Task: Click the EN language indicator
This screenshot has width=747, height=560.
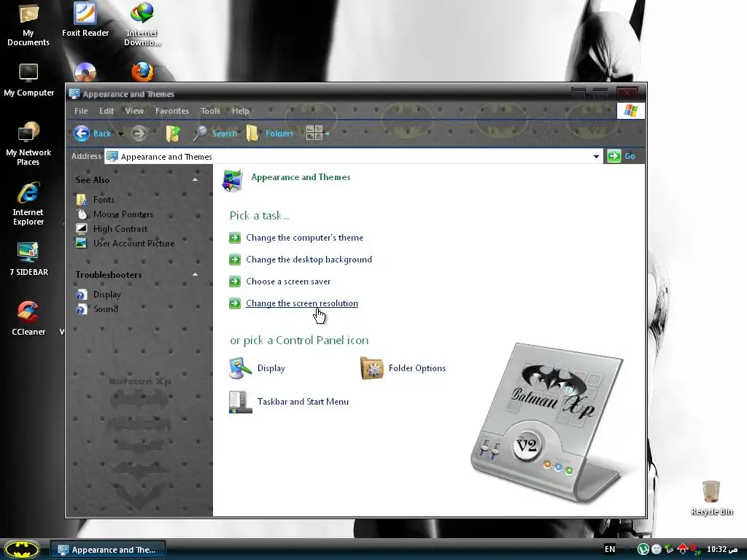Action: tap(610, 549)
